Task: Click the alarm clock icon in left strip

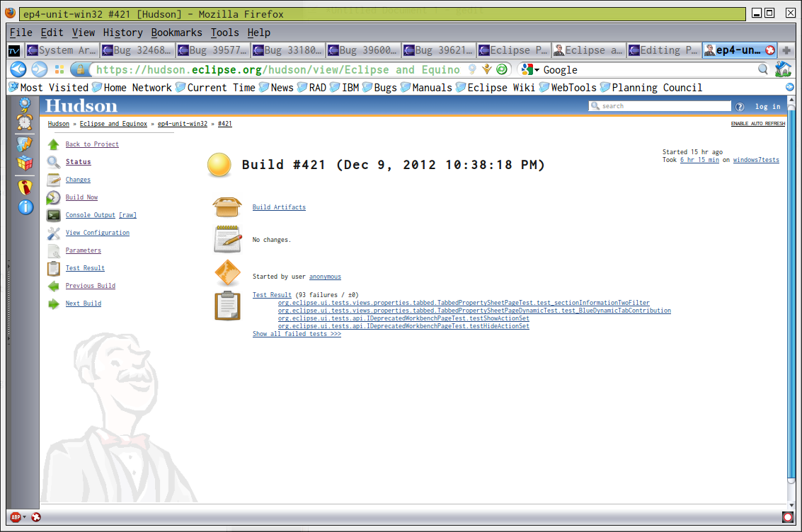Action: [x=25, y=122]
